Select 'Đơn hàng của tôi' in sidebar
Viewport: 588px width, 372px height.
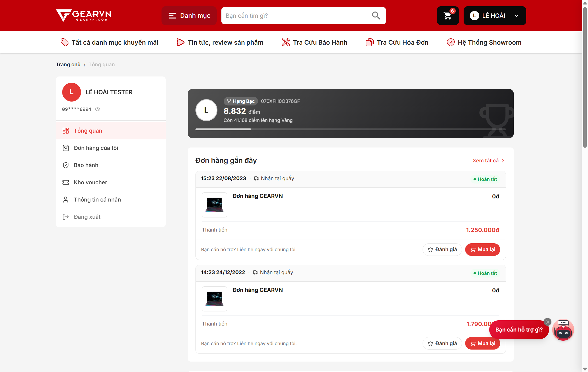[111, 148]
